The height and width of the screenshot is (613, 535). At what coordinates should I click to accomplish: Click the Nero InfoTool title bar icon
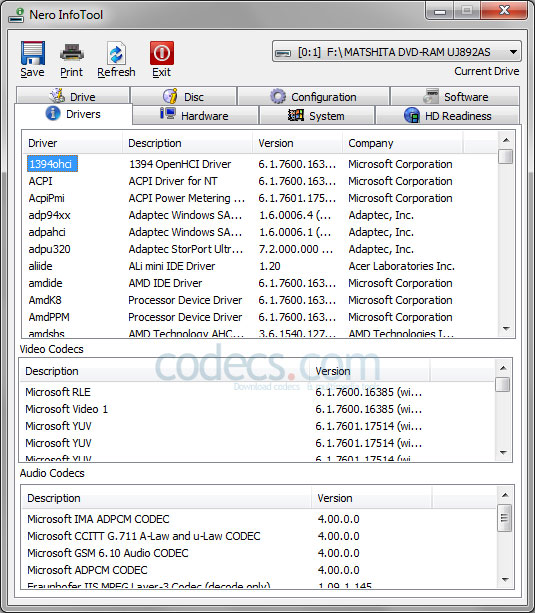pyautogui.click(x=17, y=15)
